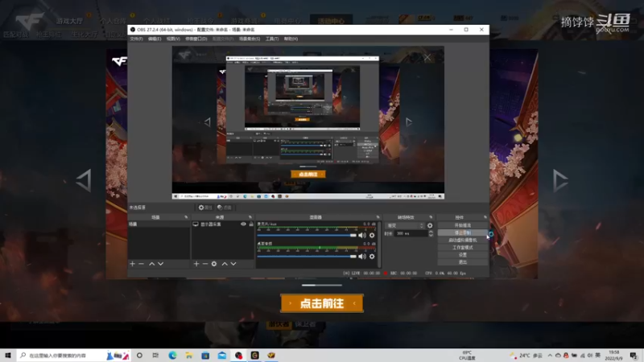
Task: Open the notification center icon
Action: coord(634,356)
